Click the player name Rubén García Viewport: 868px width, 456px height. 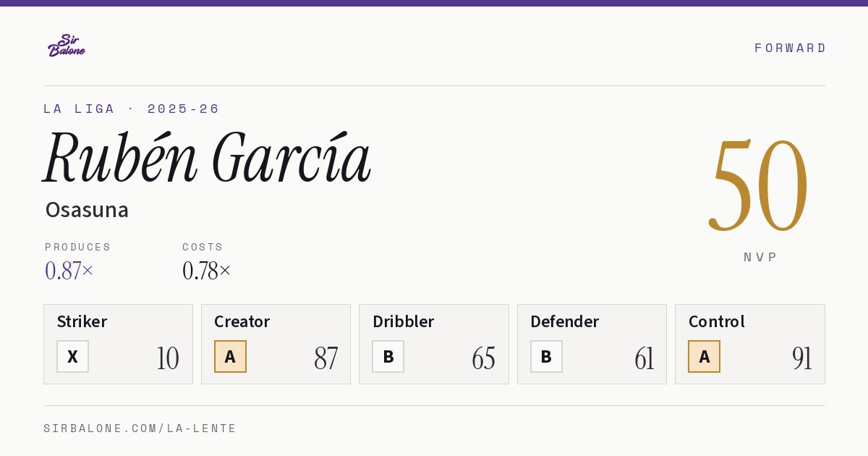click(x=207, y=157)
